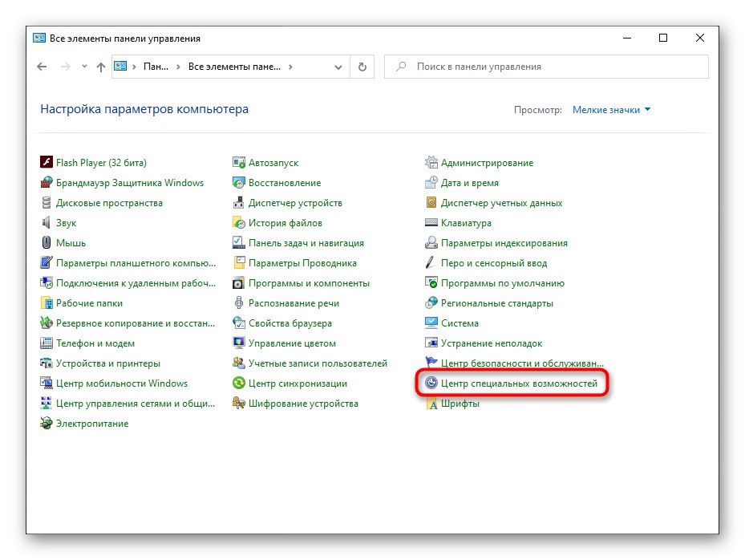Open the Восстановление icon
Image resolution: width=745 pixels, height=560 pixels.
238,183
